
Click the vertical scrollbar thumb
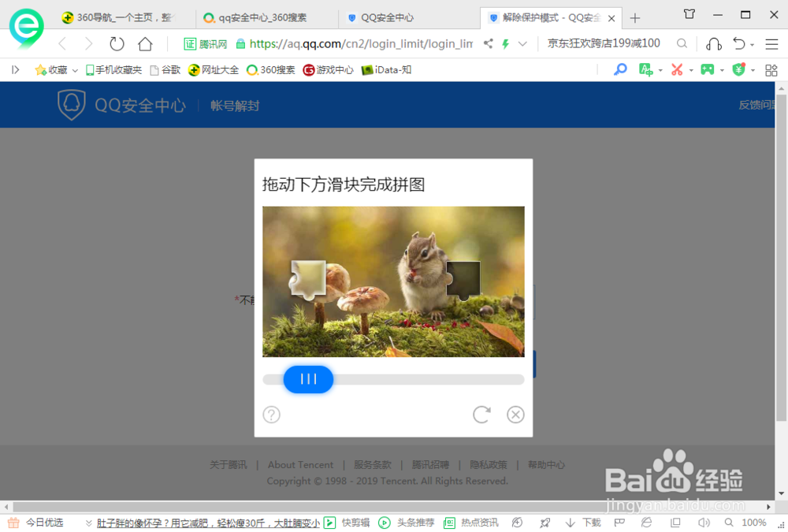781,256
